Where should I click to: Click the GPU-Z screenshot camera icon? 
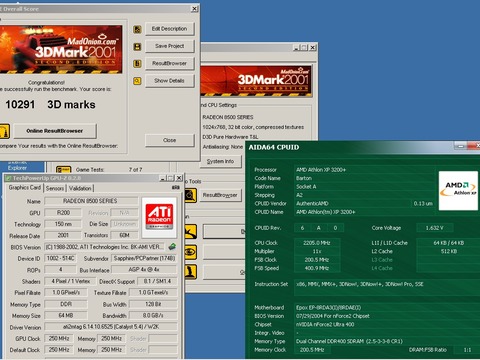click(176, 188)
